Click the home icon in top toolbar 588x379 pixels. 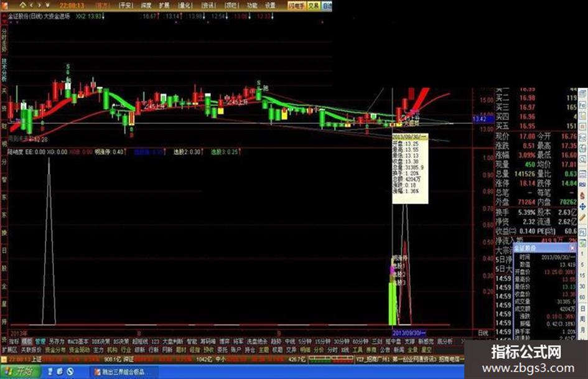pos(23,5)
